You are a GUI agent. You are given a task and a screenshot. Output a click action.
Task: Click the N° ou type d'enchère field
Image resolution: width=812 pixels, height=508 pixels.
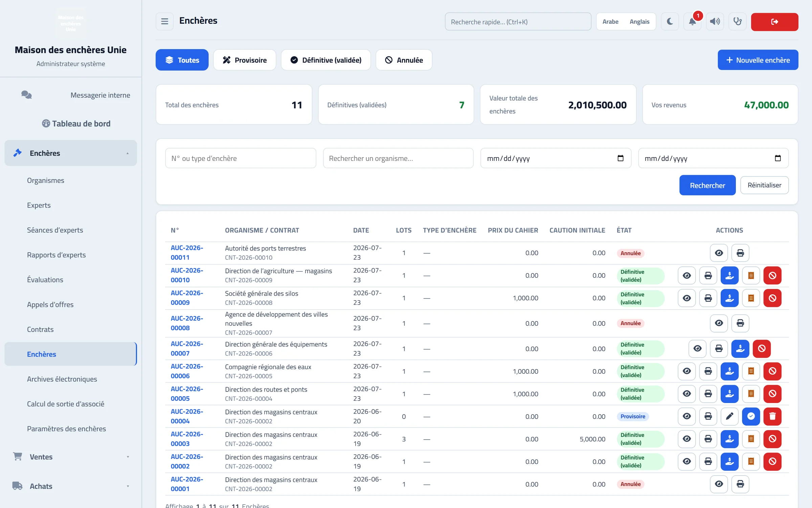pos(241,158)
